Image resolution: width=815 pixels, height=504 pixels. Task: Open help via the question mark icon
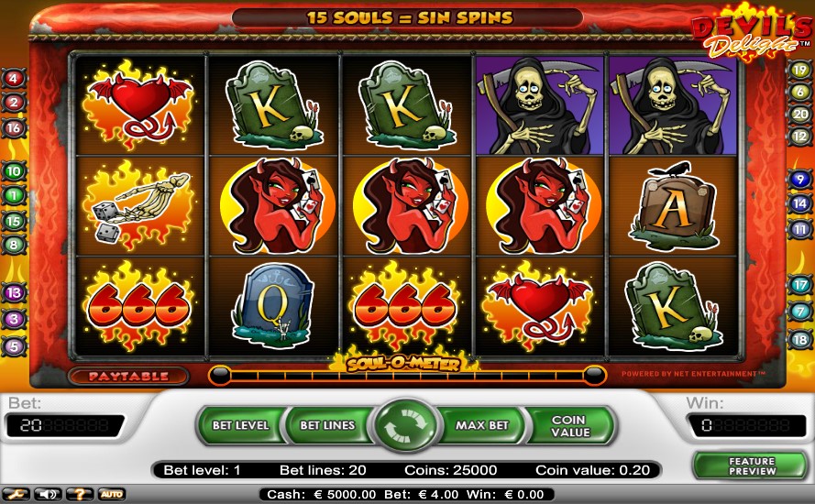pos(79,494)
